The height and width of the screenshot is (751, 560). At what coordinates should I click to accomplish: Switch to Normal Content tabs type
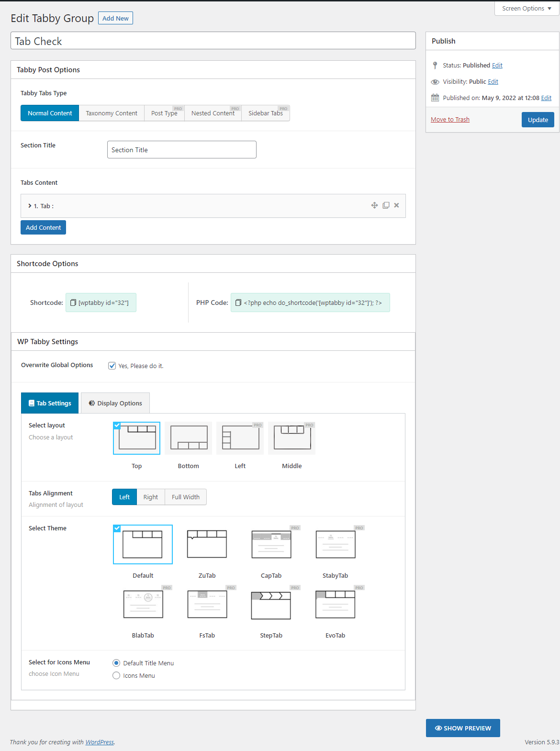(50, 113)
